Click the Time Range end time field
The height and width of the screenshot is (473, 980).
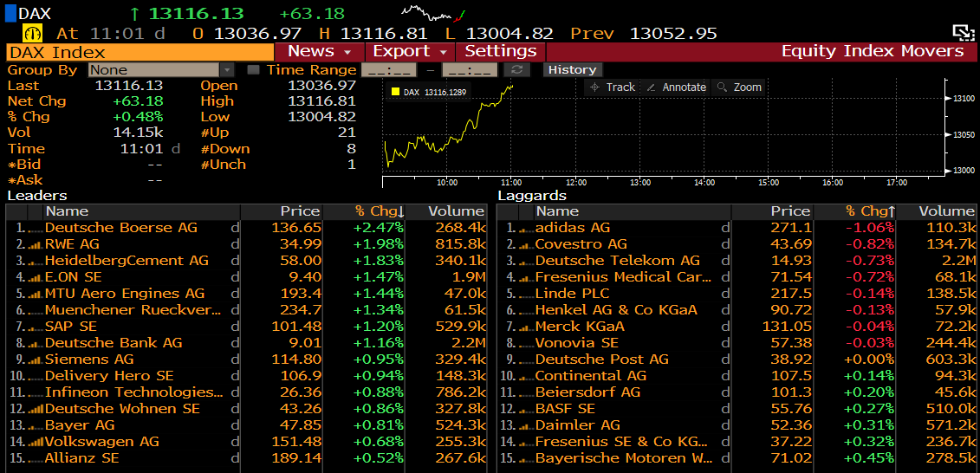pos(470,70)
